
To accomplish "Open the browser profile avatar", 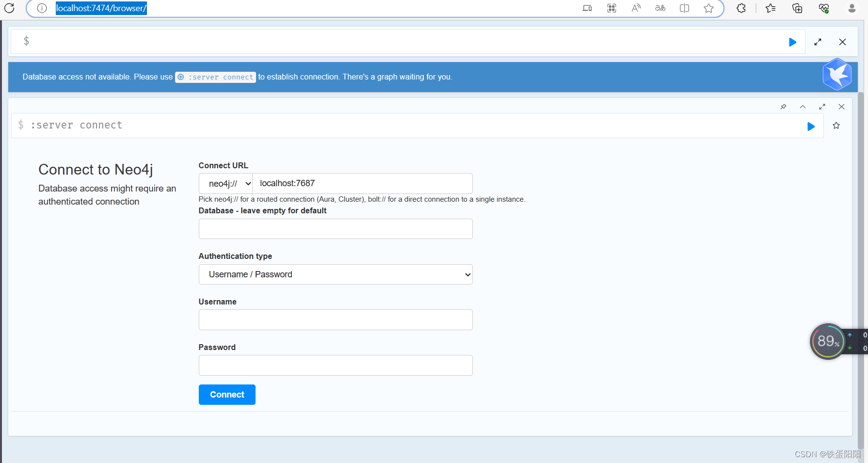I will 852,8.
